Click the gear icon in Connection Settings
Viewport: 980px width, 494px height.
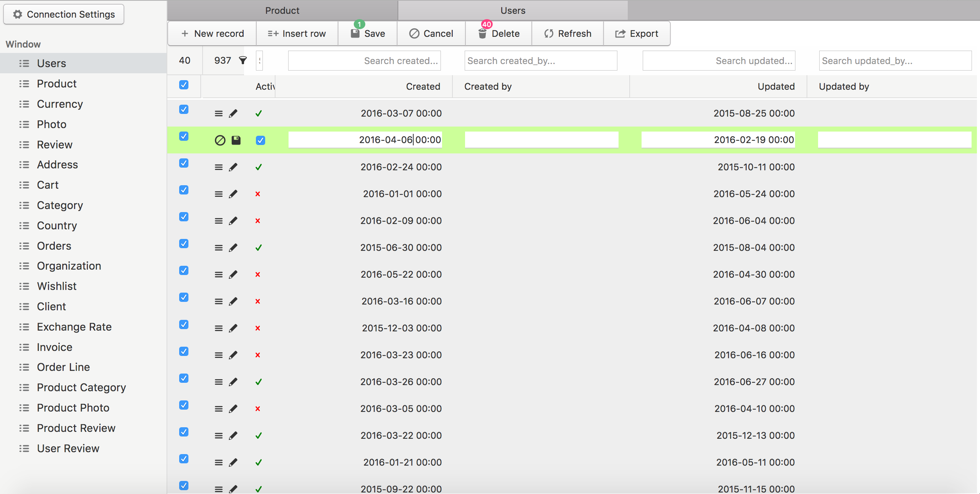(x=18, y=14)
